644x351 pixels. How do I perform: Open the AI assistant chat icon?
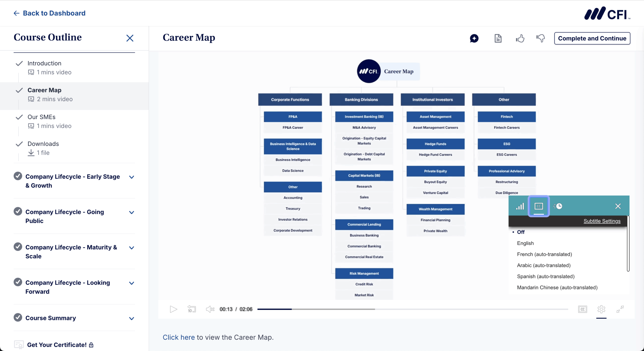pos(474,38)
